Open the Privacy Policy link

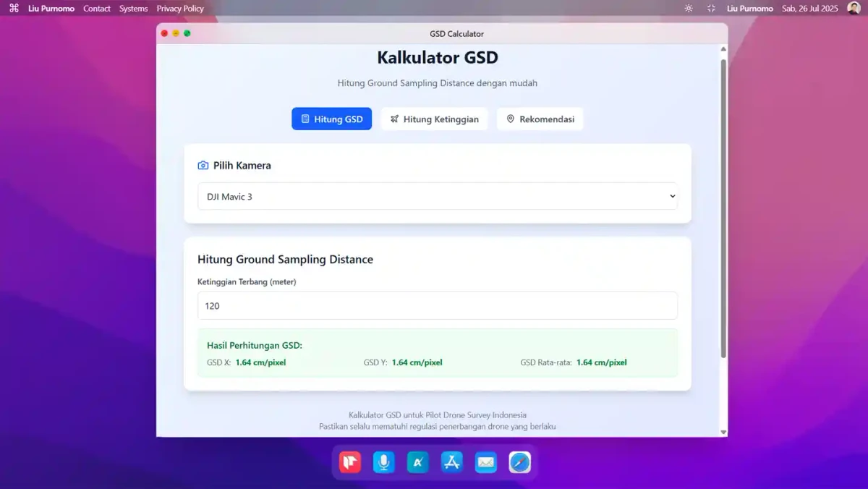click(x=180, y=9)
